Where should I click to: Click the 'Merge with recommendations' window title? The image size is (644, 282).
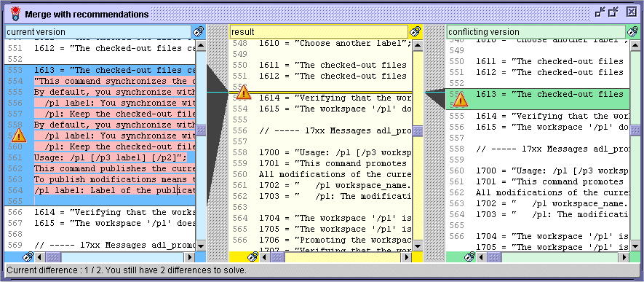[87, 14]
